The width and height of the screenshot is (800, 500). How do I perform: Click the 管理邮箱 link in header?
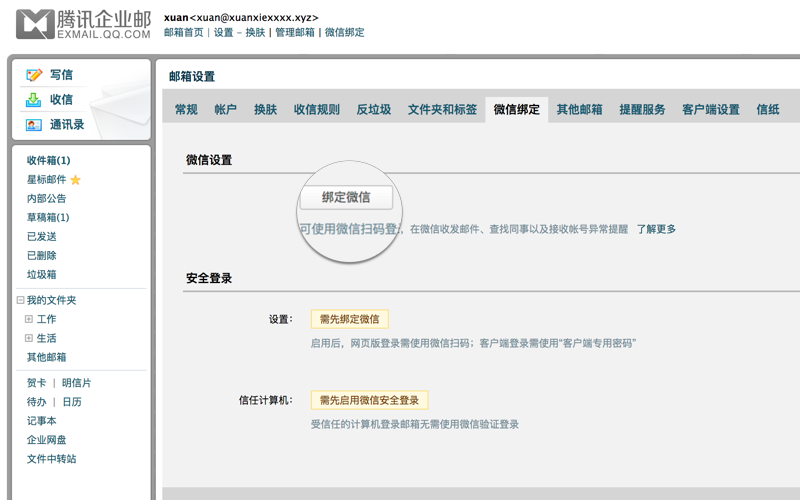[295, 32]
